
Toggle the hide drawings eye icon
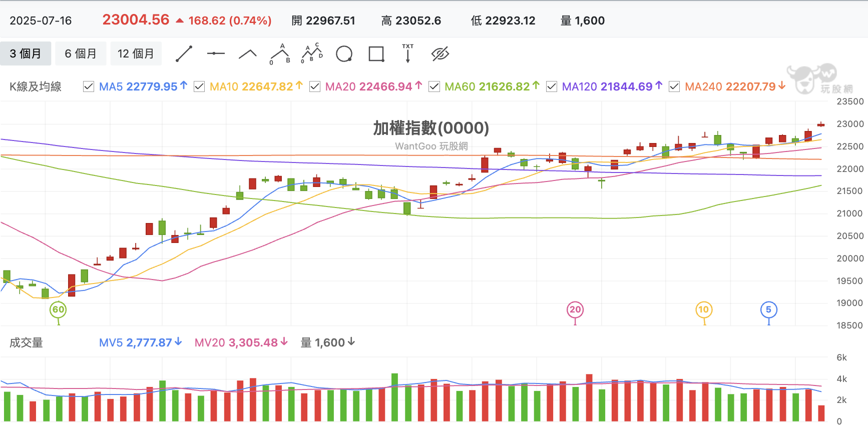tap(440, 53)
